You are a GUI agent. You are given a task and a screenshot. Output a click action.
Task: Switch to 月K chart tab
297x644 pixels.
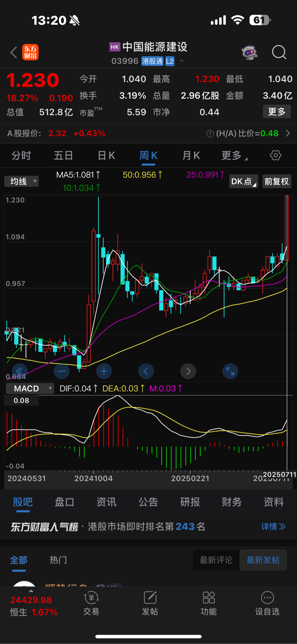(191, 155)
